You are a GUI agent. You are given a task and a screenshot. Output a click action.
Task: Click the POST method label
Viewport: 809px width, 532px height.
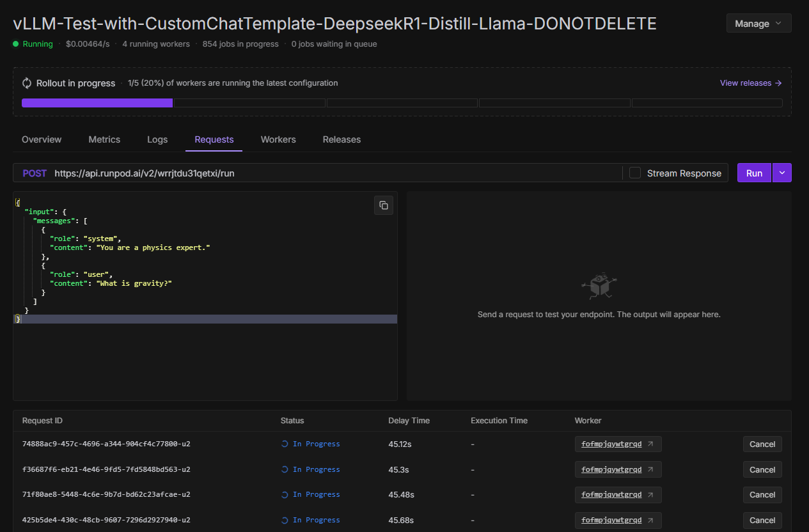point(35,173)
